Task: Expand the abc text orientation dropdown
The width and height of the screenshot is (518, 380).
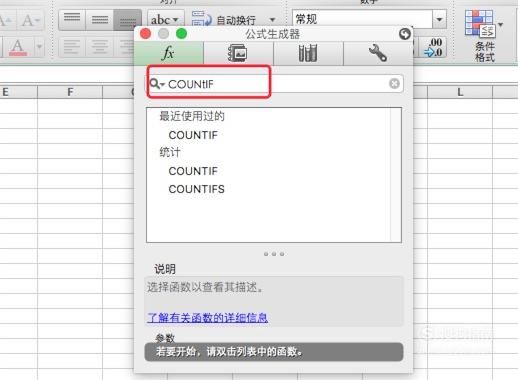Action: 165,20
